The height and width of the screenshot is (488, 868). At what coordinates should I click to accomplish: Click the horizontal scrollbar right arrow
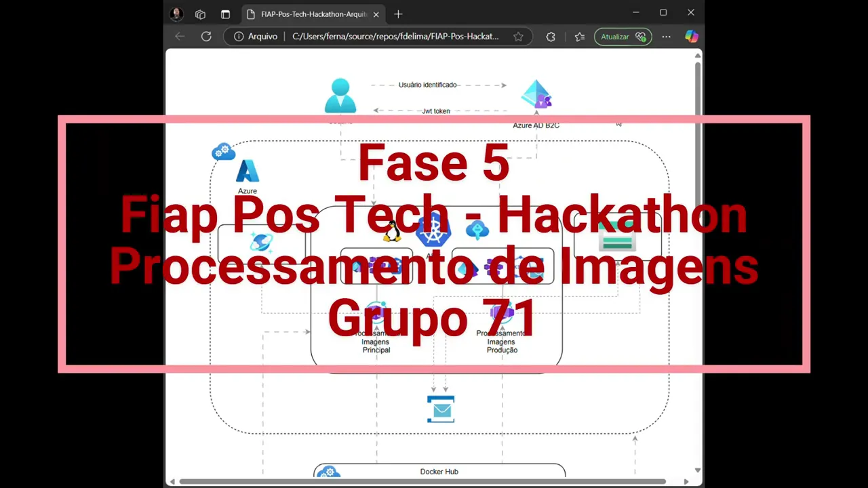pyautogui.click(x=686, y=482)
